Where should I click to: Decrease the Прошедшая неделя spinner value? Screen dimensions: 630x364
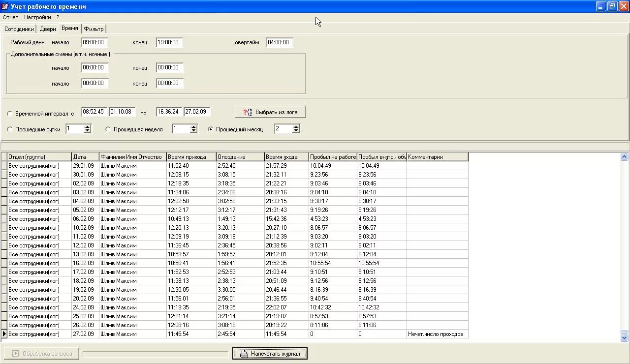click(x=194, y=131)
